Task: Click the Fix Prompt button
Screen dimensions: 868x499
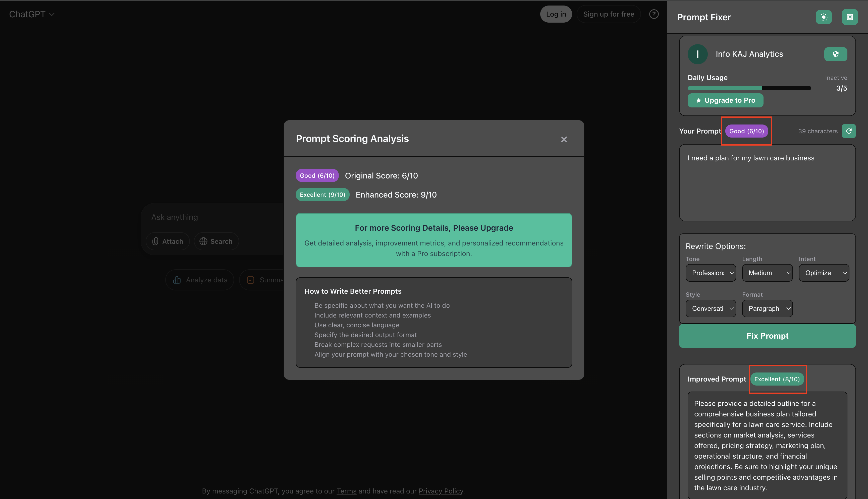Action: 767,336
